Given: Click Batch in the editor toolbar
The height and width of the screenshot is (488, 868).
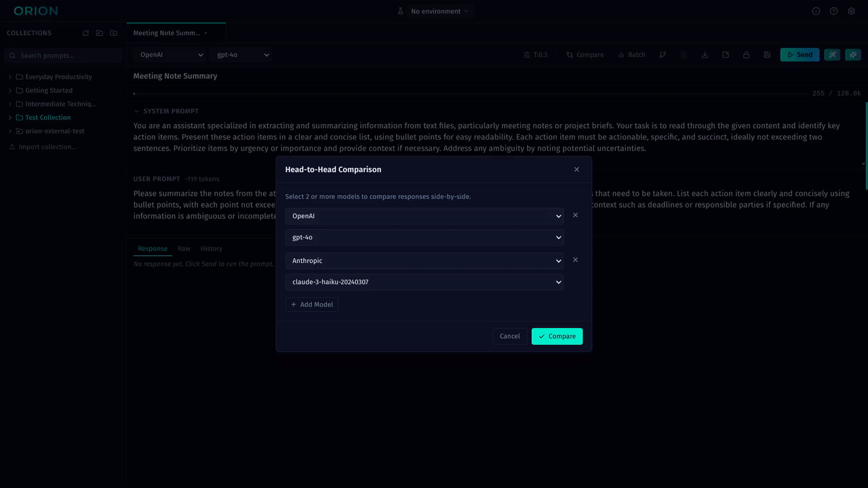Looking at the screenshot, I should pos(632,55).
